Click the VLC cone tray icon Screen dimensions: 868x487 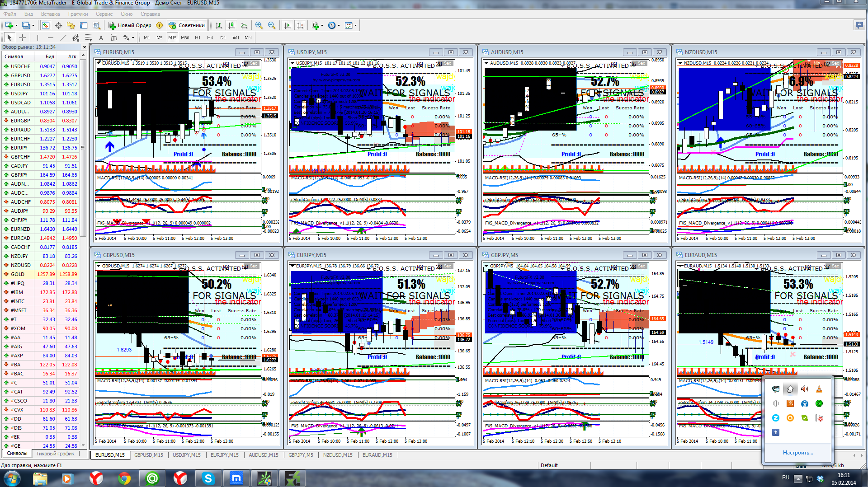pyautogui.click(x=819, y=389)
